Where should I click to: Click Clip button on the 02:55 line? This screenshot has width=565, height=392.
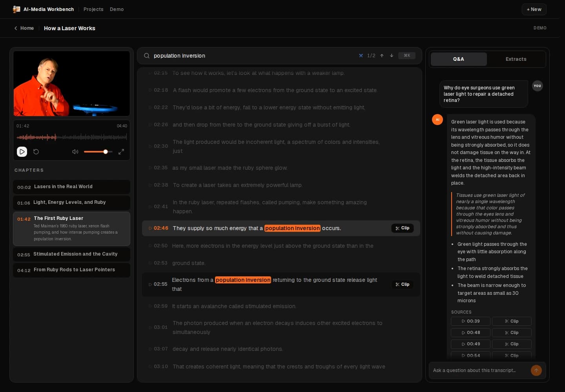point(403,285)
